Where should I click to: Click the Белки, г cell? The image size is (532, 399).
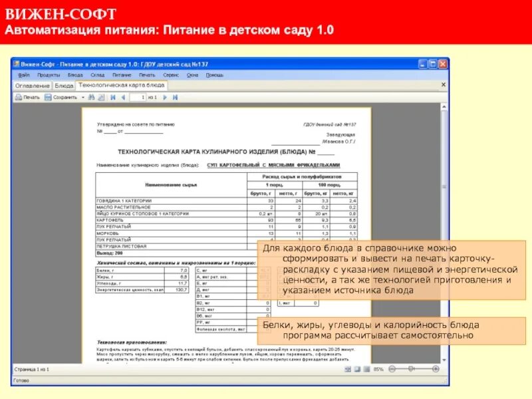coord(130,271)
